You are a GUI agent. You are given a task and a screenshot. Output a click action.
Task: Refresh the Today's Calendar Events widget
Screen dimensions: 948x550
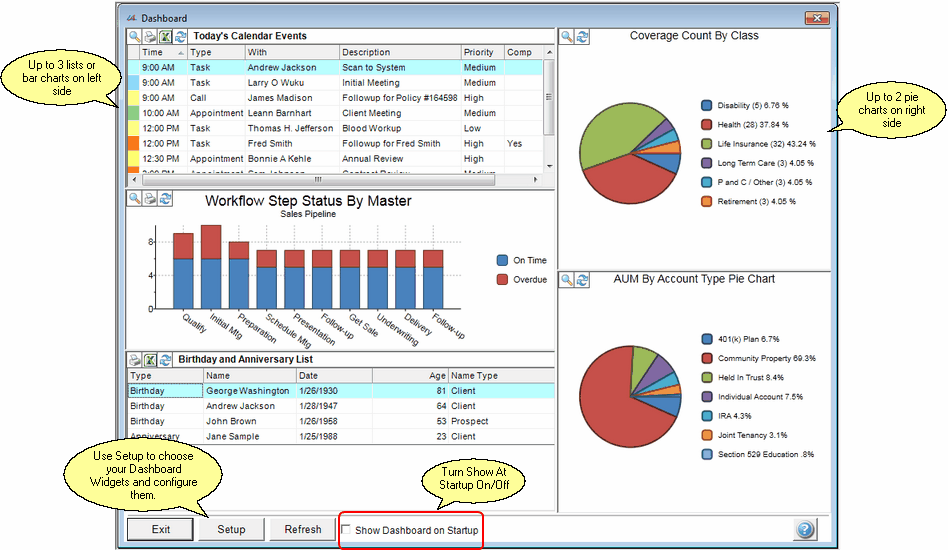tap(180, 36)
